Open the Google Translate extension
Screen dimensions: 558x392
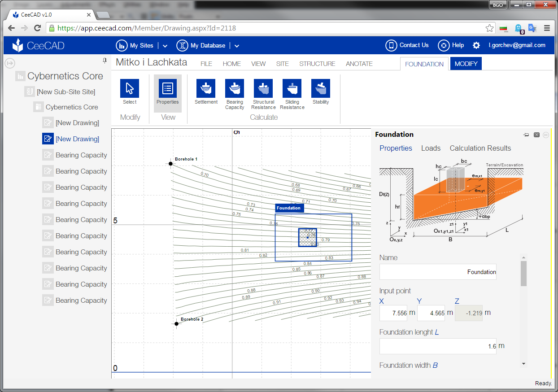pyautogui.click(x=532, y=28)
